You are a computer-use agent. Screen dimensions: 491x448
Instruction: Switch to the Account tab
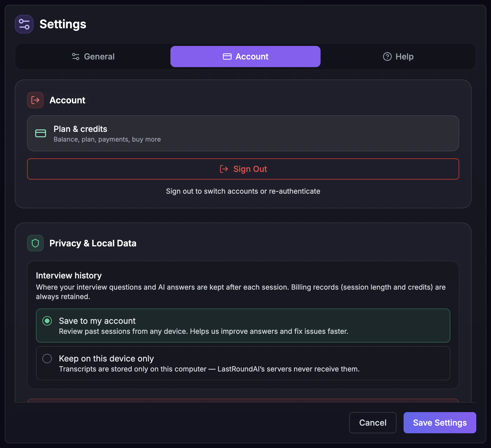(x=245, y=57)
